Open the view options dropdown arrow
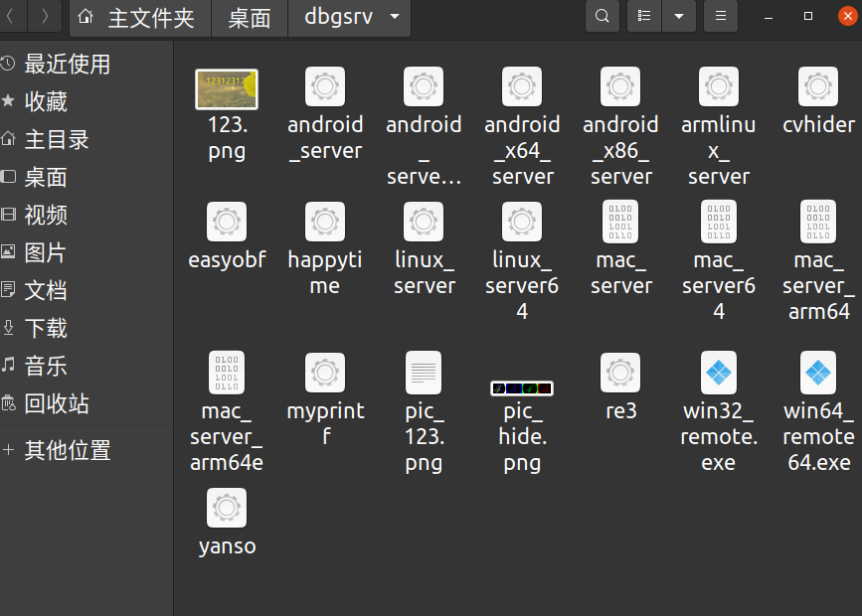 pyautogui.click(x=679, y=16)
